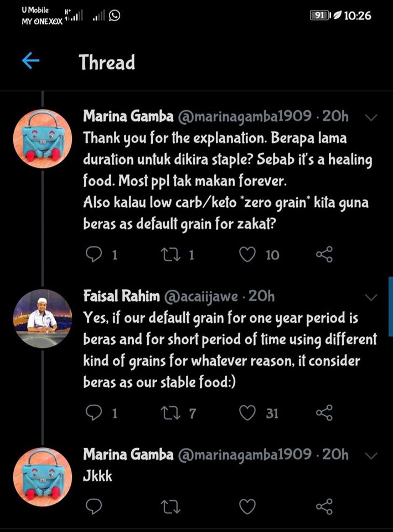Screen dimensions: 393x532
Task: Share Faisal Rahim's tweet
Action: 324,412
